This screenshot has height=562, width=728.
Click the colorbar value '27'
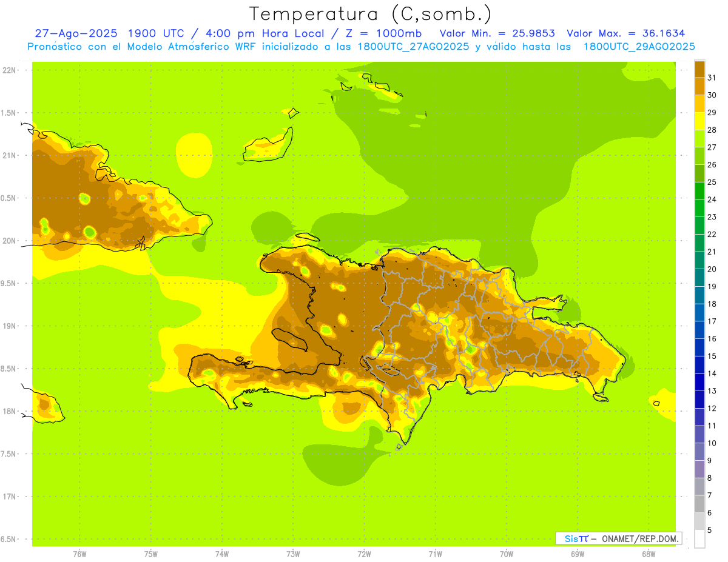tap(712, 147)
